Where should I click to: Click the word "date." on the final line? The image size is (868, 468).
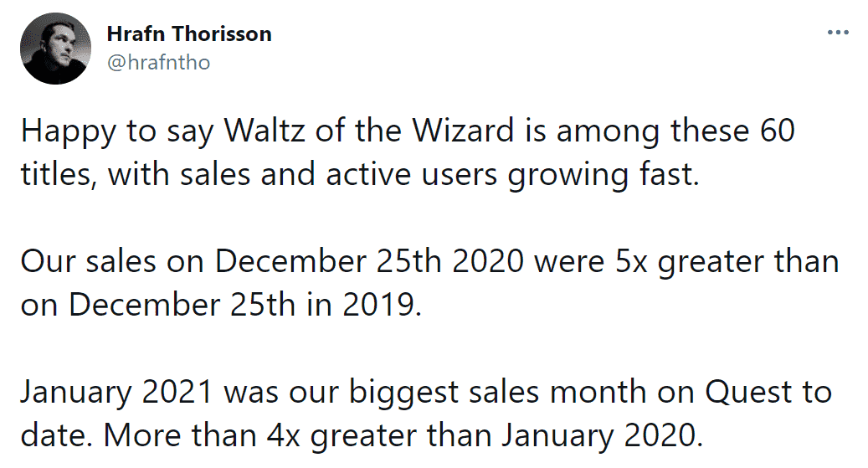(57, 435)
